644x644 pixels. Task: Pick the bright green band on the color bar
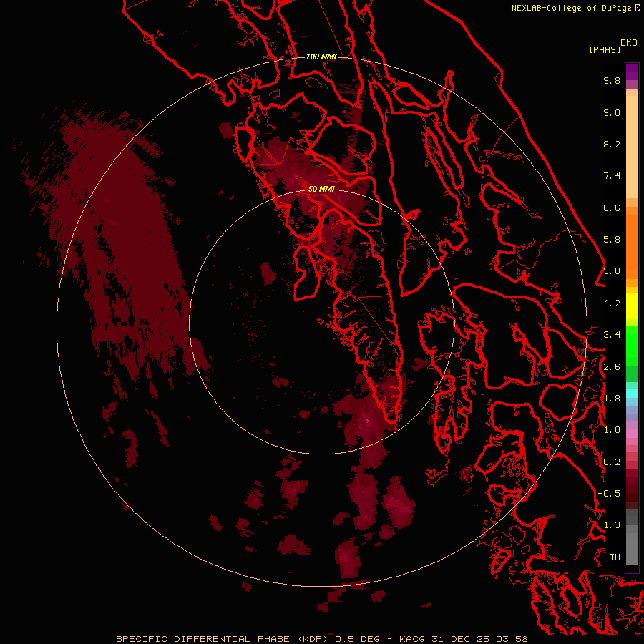pos(632,346)
